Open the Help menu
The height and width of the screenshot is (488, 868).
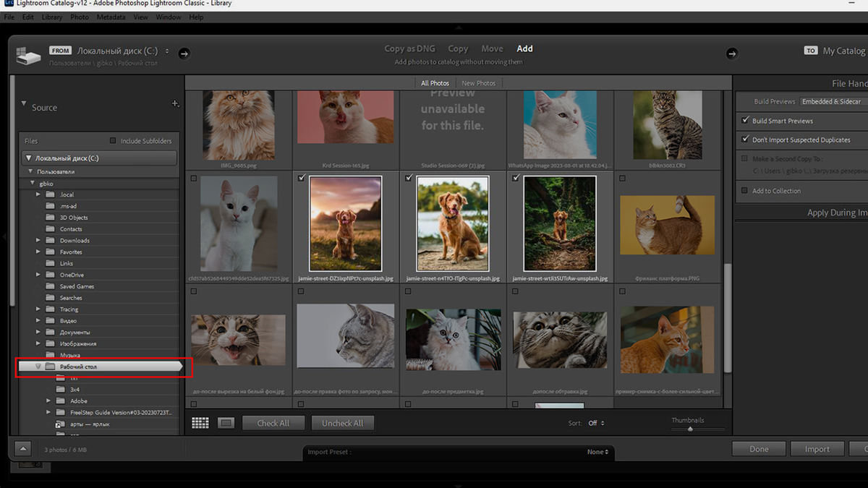(196, 17)
